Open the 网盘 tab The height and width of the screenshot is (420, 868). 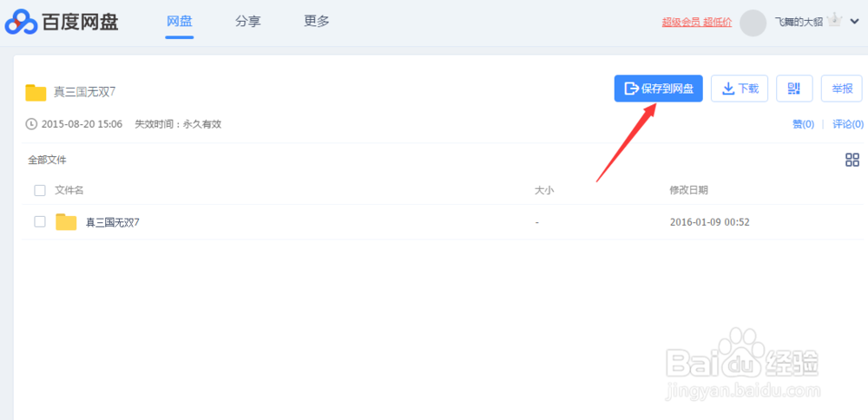pyautogui.click(x=180, y=22)
